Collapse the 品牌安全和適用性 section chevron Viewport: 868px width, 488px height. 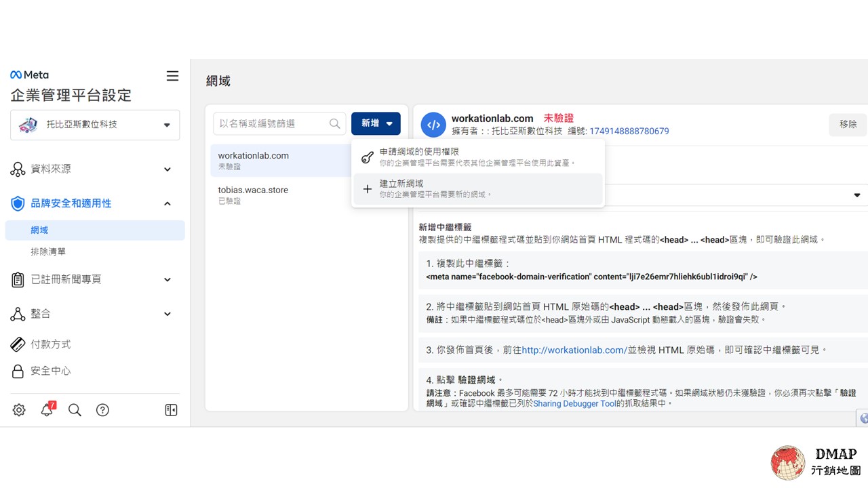[x=167, y=203]
